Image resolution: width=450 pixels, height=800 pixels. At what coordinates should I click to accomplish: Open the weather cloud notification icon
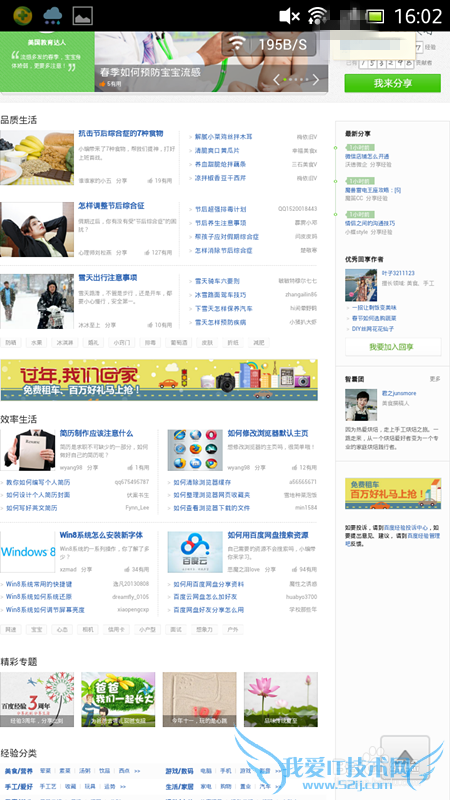tap(53, 16)
